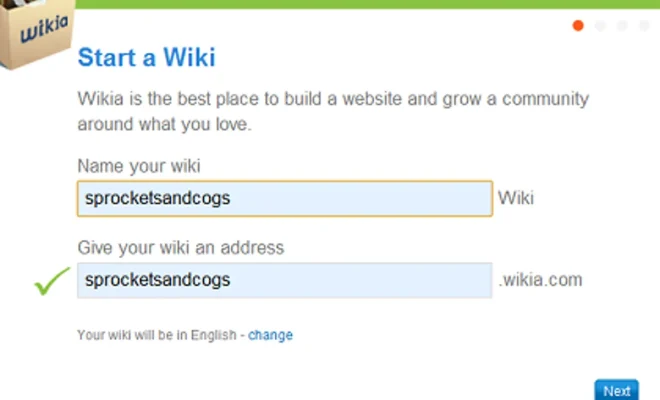Focus the wiki address text field
The height and width of the screenshot is (400, 660).
coord(285,280)
